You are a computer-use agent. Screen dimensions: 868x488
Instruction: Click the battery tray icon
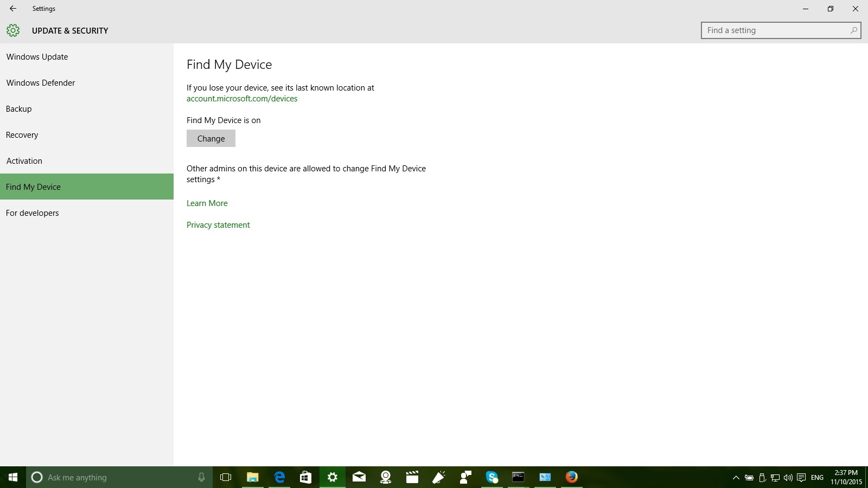point(749,478)
